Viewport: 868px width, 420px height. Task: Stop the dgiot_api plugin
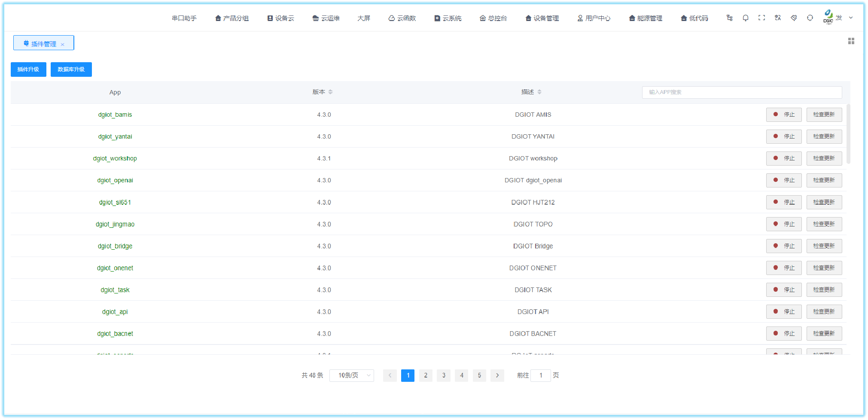784,311
